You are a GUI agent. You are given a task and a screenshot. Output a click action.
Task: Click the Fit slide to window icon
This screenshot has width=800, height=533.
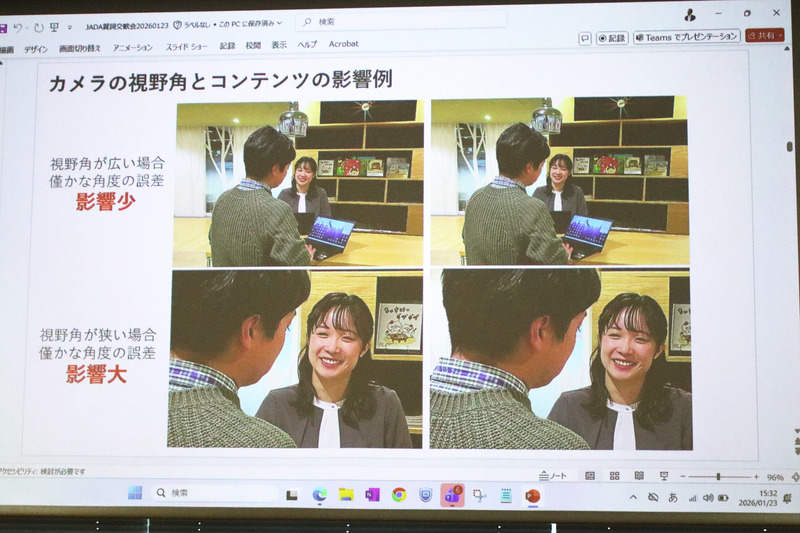[795, 477]
